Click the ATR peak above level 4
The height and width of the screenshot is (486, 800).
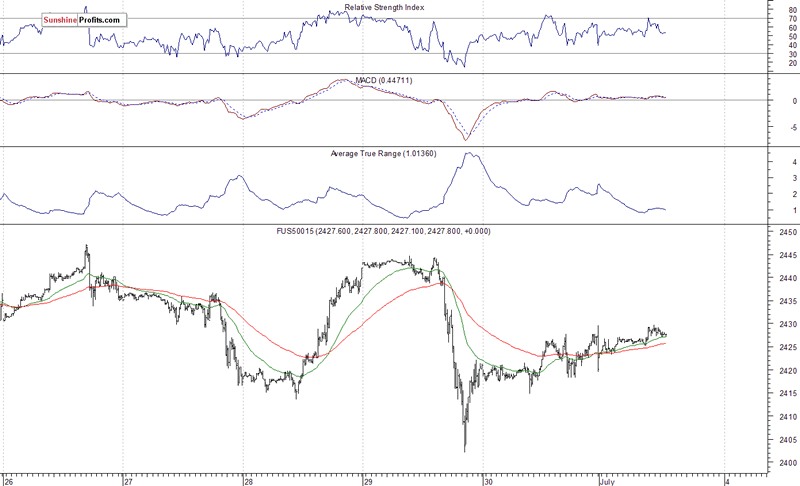click(469, 154)
